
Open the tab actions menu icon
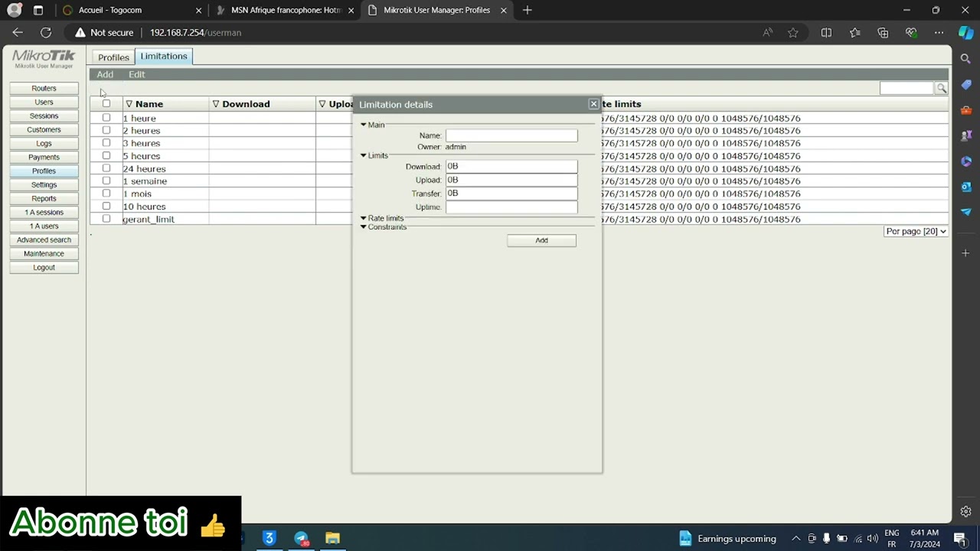(38, 10)
